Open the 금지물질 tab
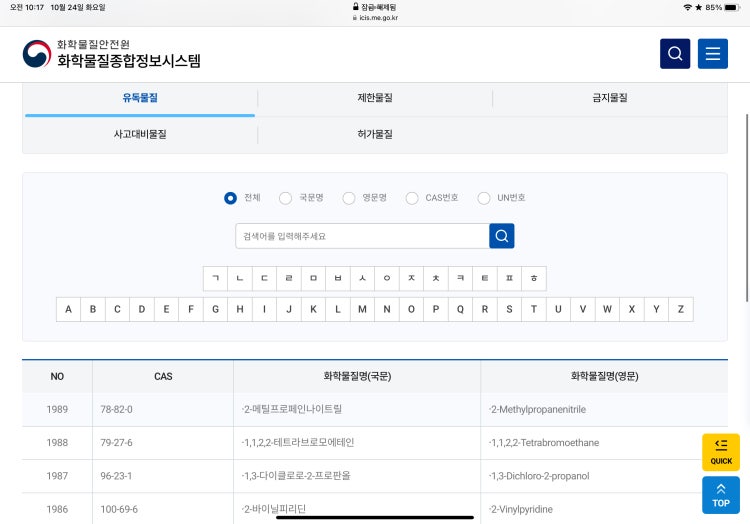Viewport: 750px width, 524px height. pyautogui.click(x=609, y=98)
